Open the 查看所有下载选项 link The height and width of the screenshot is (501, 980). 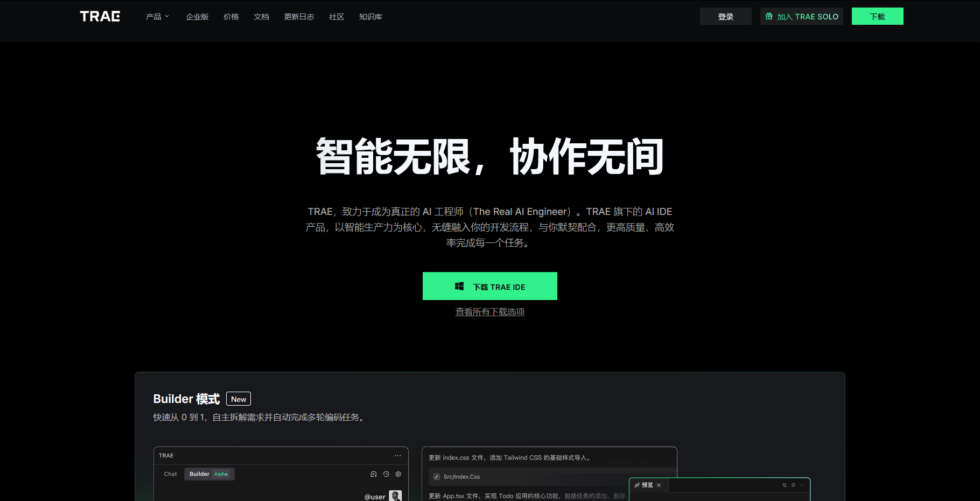pyautogui.click(x=490, y=312)
